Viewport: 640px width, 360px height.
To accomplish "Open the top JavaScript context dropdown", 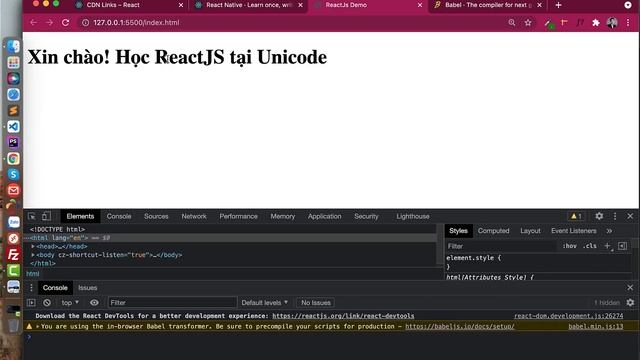I will 70,302.
